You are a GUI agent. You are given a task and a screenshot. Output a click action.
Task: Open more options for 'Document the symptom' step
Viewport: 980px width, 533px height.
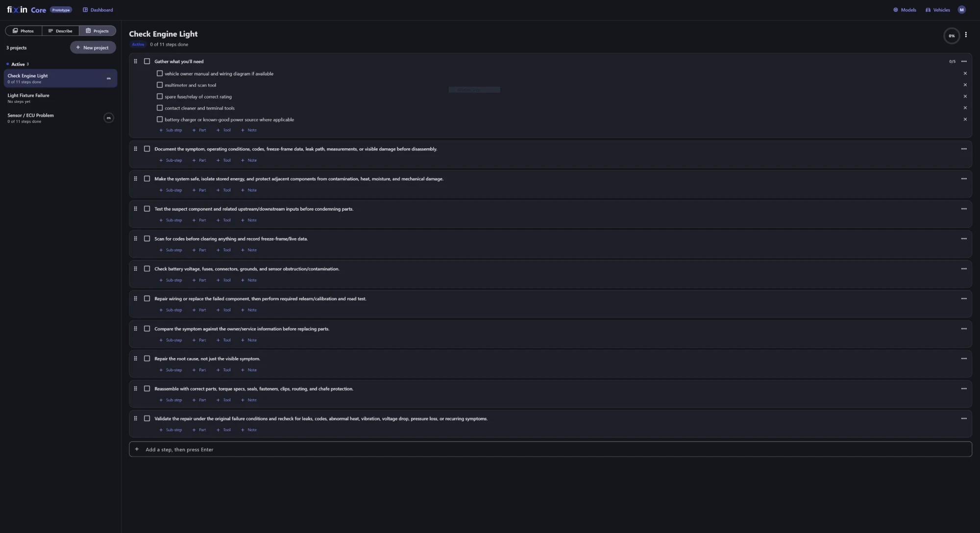(964, 149)
